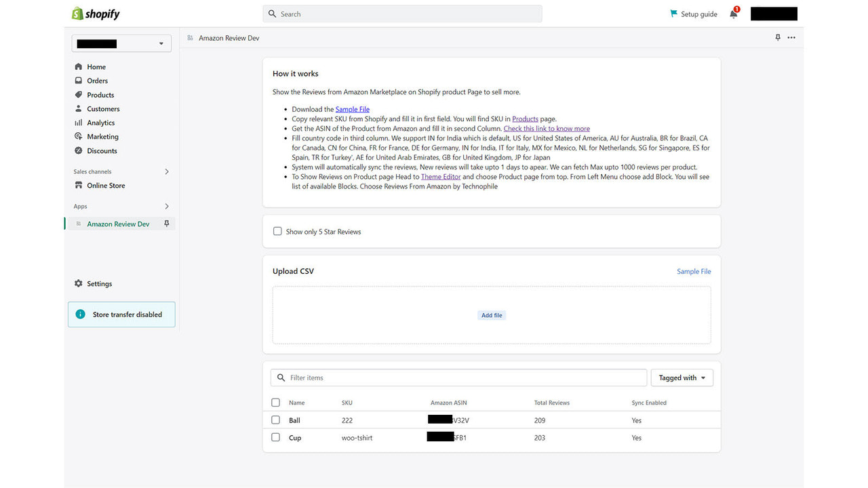This screenshot has height=488, width=868.
Task: Download the Sample File link
Action: click(352, 108)
